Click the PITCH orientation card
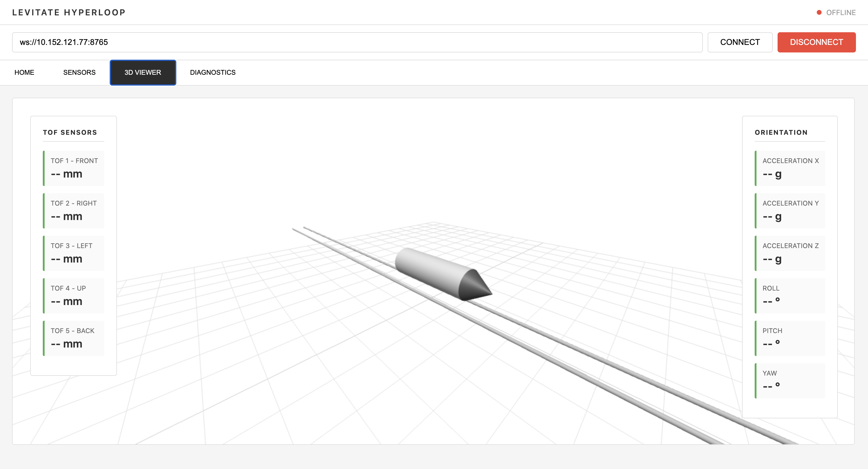 pyautogui.click(x=790, y=338)
